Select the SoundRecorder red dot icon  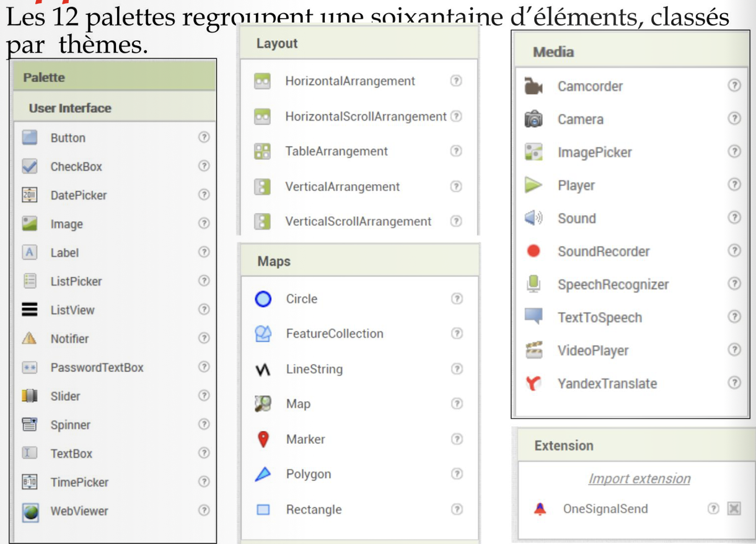point(533,252)
